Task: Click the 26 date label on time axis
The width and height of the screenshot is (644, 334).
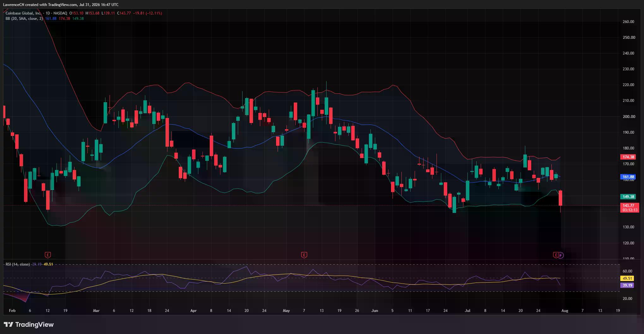Action: (x=357, y=311)
